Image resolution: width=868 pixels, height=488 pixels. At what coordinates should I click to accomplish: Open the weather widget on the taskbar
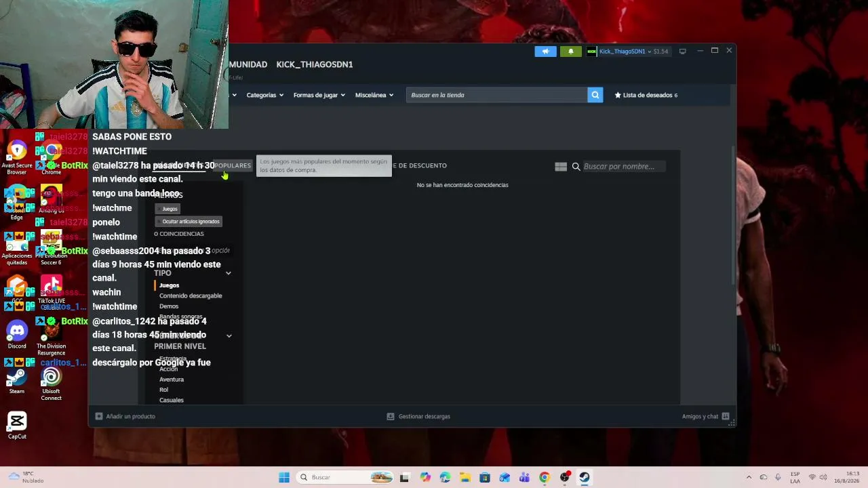pos(26,477)
